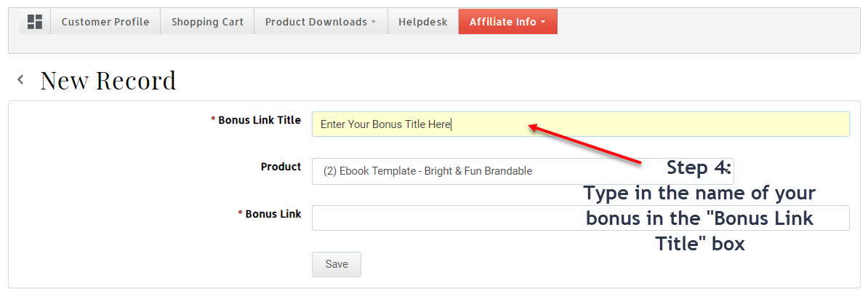Open the dashboard grid icon

point(35,22)
